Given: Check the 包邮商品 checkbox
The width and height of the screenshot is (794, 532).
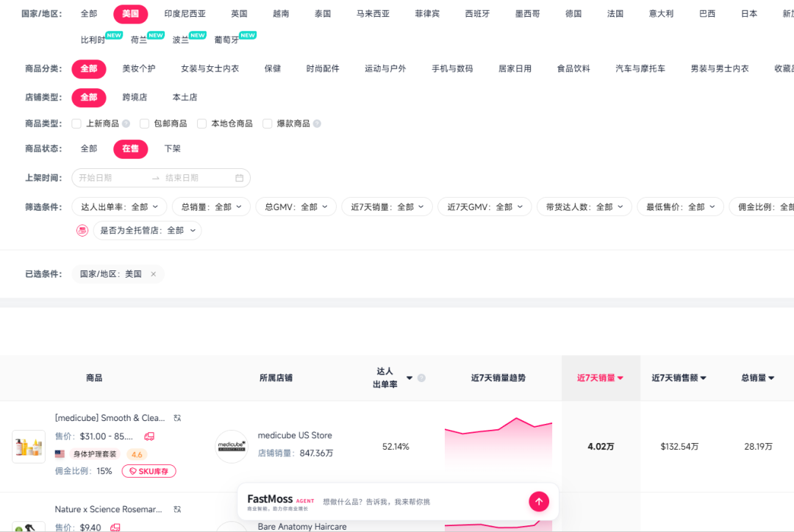Looking at the screenshot, I should 144,123.
